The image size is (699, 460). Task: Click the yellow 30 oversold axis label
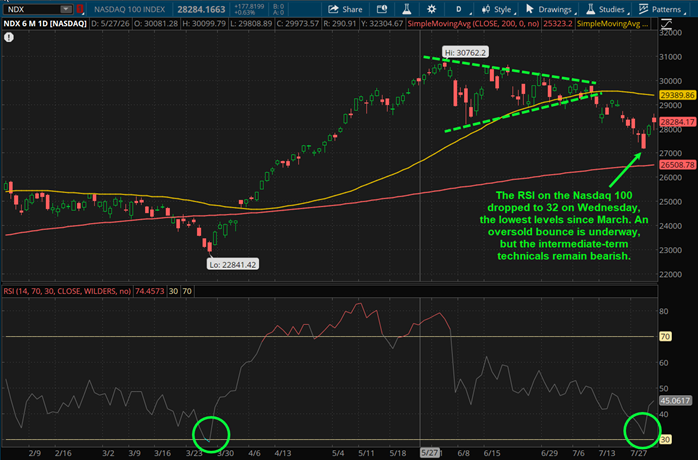point(665,439)
